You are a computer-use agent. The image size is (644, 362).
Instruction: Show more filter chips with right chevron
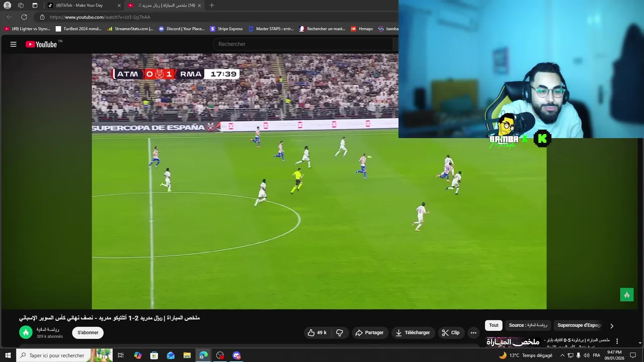pos(612,326)
